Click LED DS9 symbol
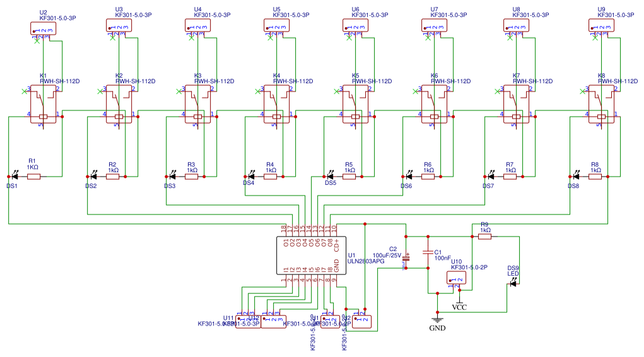 click(513, 283)
